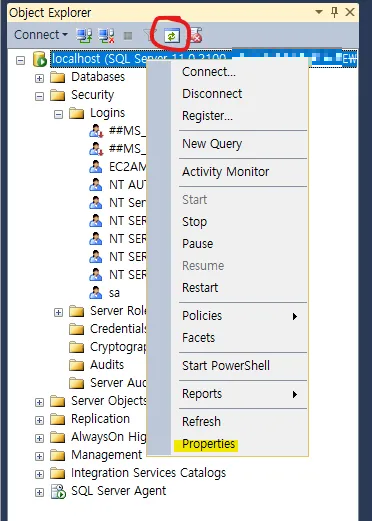Select the Security tree label
This screenshot has width=372, height=521.
click(92, 95)
